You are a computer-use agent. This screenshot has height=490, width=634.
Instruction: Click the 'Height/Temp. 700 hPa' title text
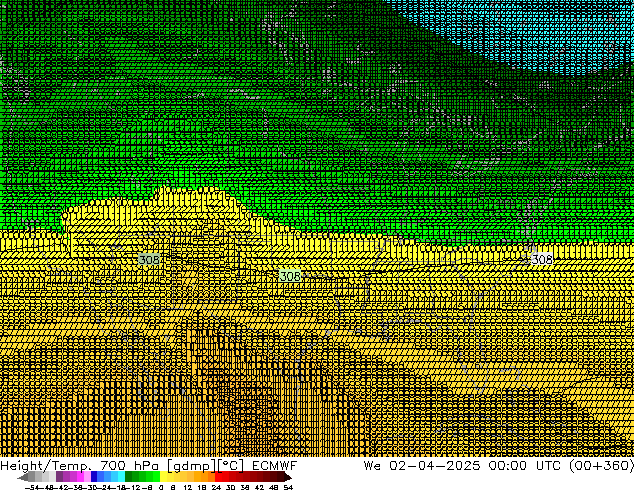pyautogui.click(x=79, y=466)
